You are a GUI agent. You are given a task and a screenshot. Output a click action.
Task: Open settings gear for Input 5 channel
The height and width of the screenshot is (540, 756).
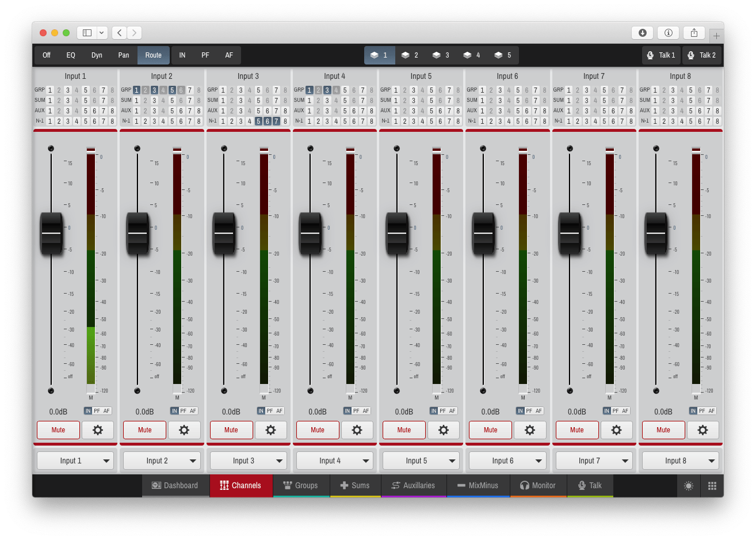(444, 430)
